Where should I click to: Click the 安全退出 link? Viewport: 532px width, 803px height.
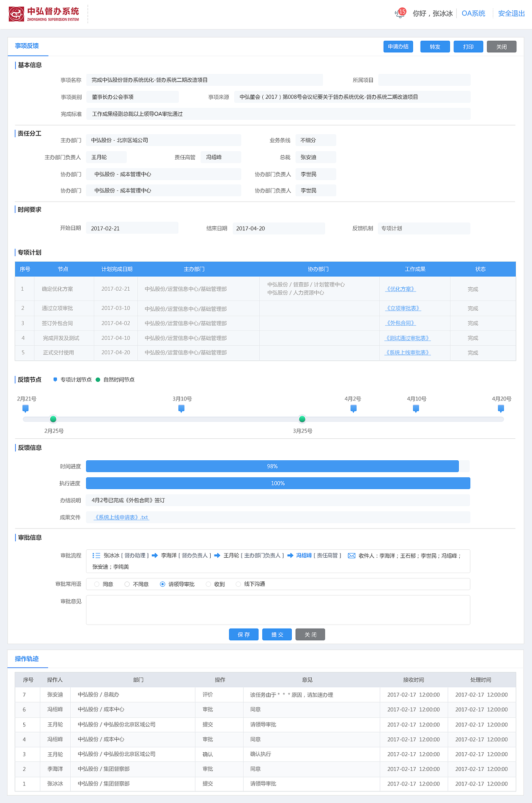(x=511, y=13)
